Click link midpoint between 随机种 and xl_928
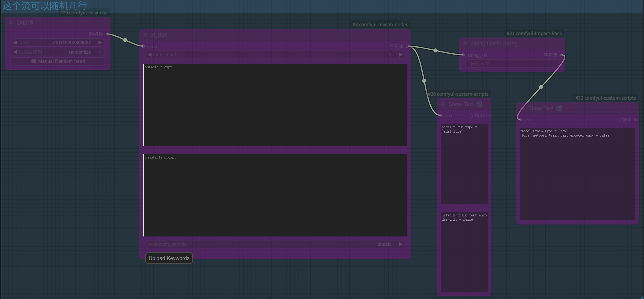Viewport: 644px width, 299px height. 125,40
